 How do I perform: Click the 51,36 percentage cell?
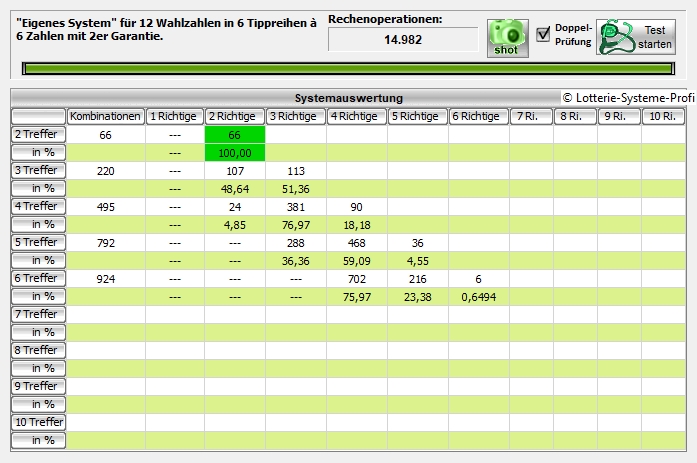(296, 189)
